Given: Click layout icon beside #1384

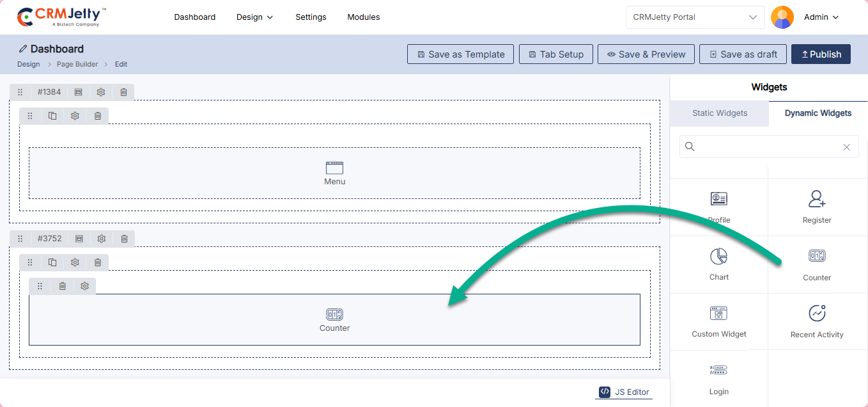Looking at the screenshot, I should [x=78, y=92].
